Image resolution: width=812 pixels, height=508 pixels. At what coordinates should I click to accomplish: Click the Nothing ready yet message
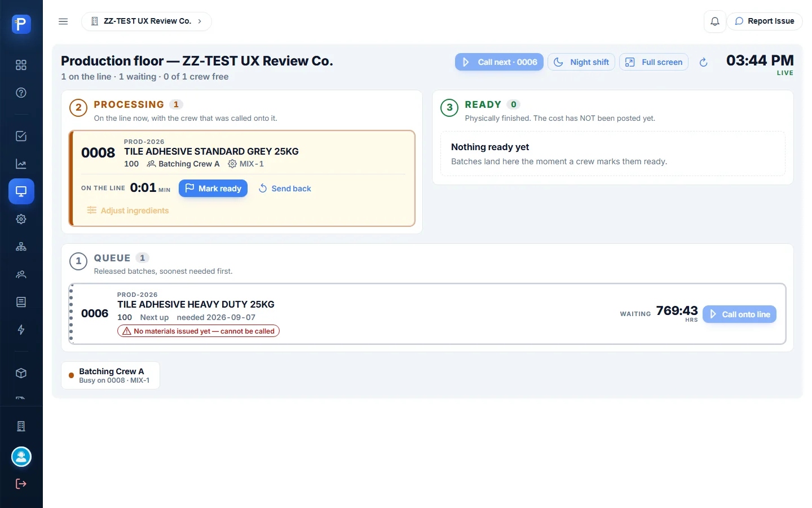click(490, 147)
